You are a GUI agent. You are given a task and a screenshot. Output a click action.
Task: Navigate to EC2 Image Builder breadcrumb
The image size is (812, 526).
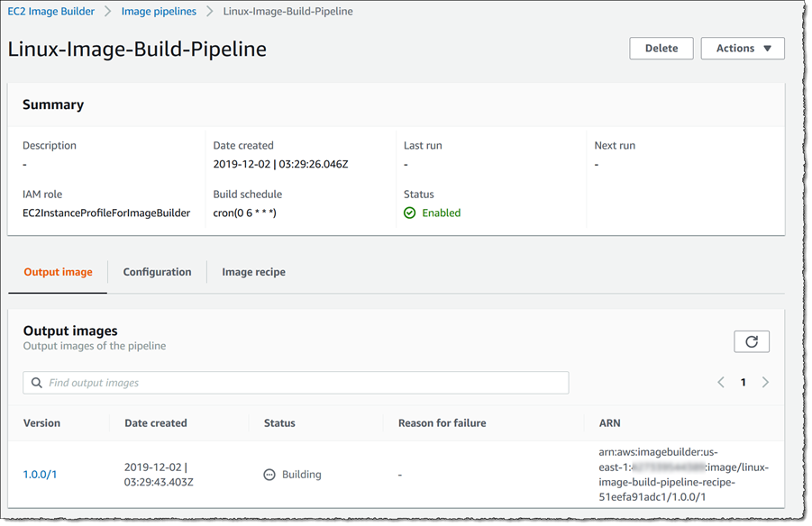click(x=53, y=12)
